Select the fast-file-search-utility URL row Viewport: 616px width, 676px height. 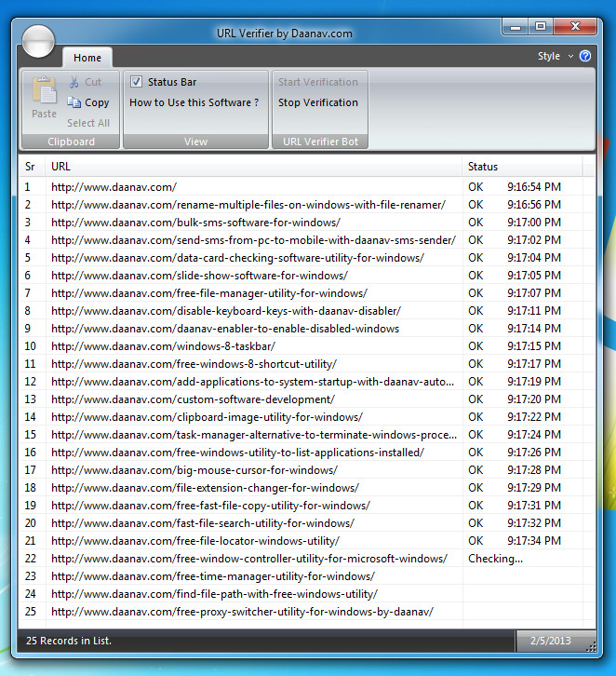click(x=307, y=523)
